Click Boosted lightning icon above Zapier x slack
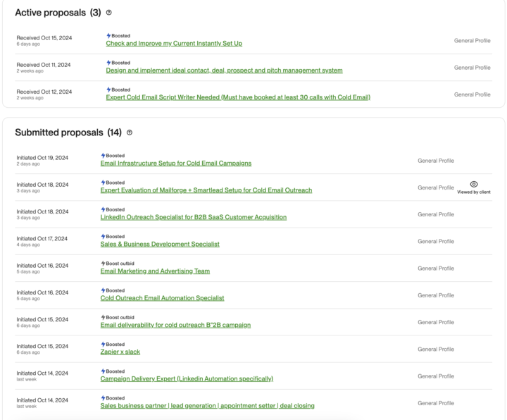 [x=103, y=345]
